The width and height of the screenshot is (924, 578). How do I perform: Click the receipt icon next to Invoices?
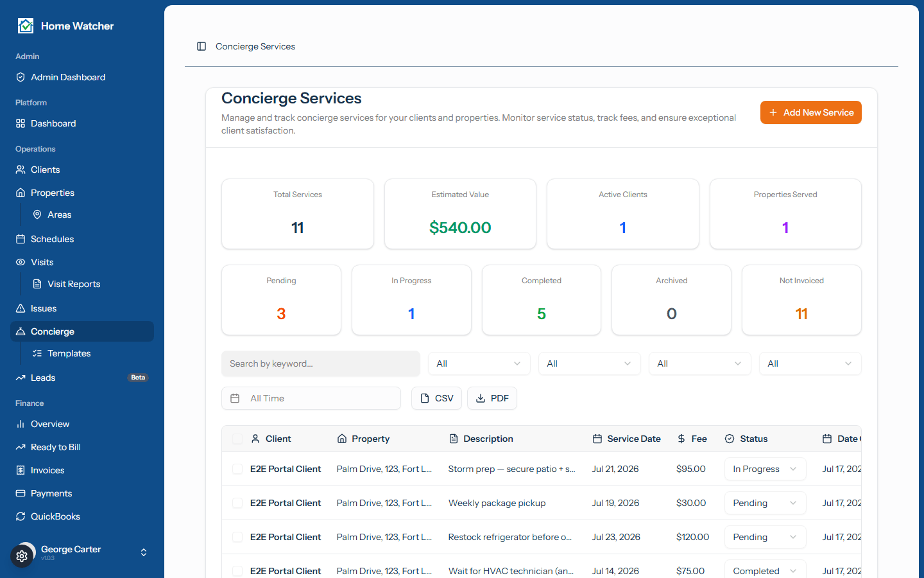tap(21, 470)
